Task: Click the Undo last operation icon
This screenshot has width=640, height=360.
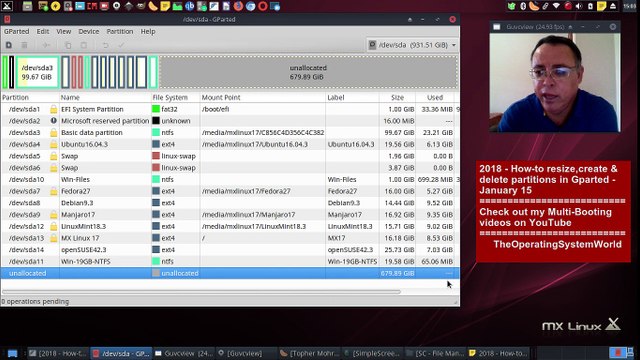Action: click(x=105, y=45)
